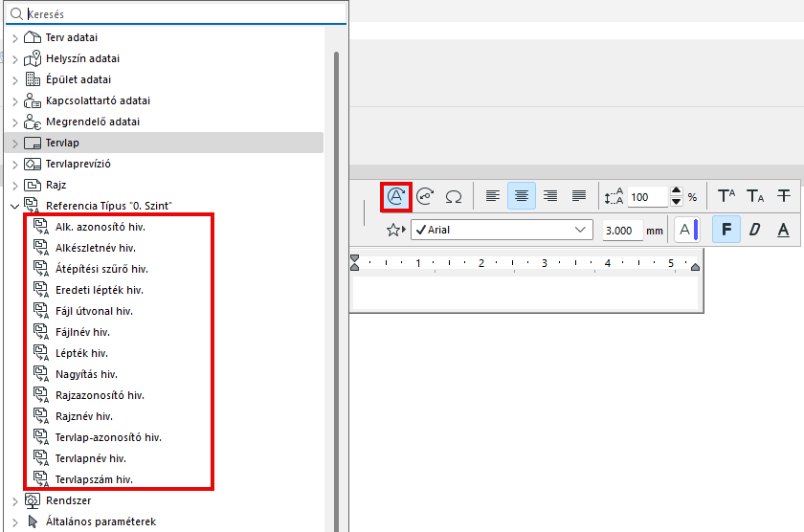Select Lépték hiv. entry
Viewport: 804px width, 532px height.
[x=81, y=353]
